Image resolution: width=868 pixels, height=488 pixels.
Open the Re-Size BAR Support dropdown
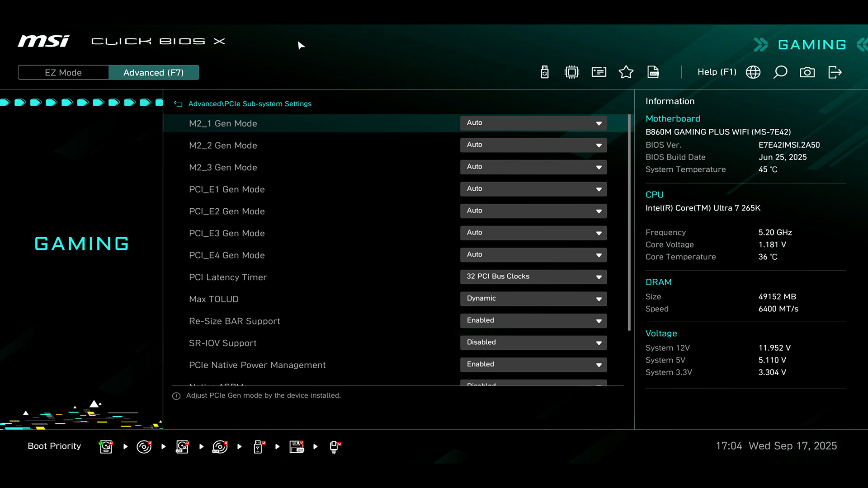click(533, 321)
